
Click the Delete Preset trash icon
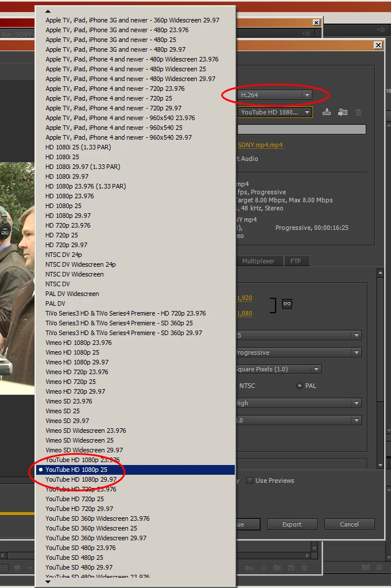(x=358, y=112)
